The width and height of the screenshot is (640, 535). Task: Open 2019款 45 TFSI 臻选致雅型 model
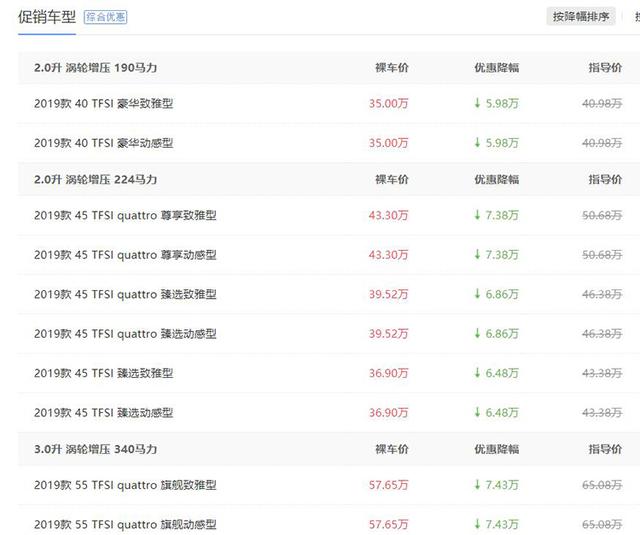click(104, 373)
